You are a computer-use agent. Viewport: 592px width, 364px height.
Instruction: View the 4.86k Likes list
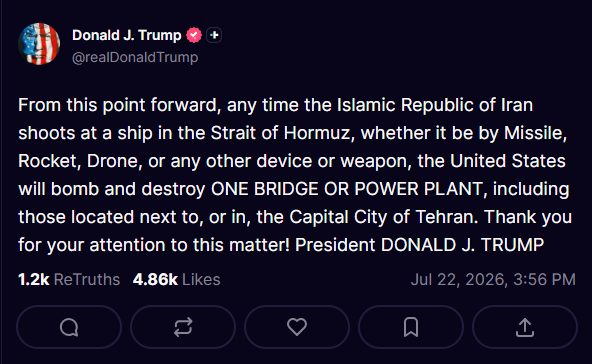point(176,279)
